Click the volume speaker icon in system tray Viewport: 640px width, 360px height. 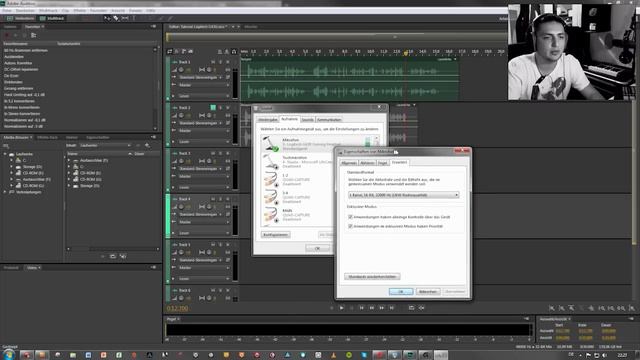tap(604, 356)
